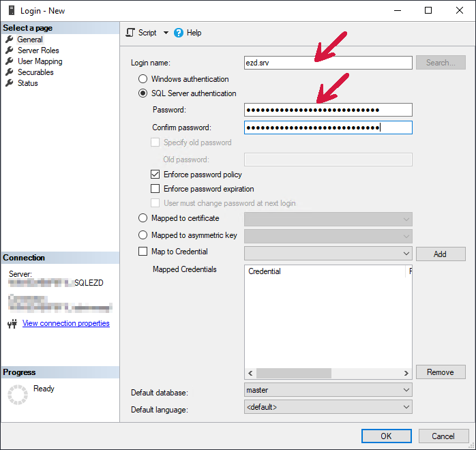Enable Enforce password expiration checkbox
The width and height of the screenshot is (476, 450).
pos(155,189)
